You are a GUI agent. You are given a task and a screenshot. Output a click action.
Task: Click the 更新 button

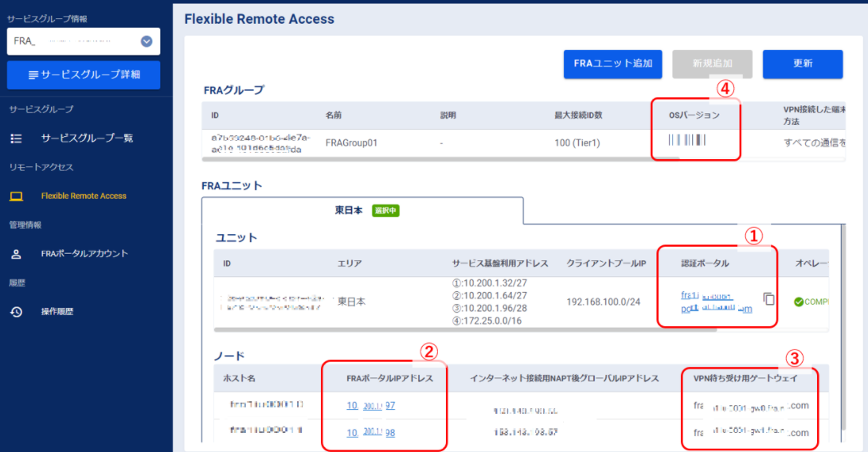(x=803, y=64)
